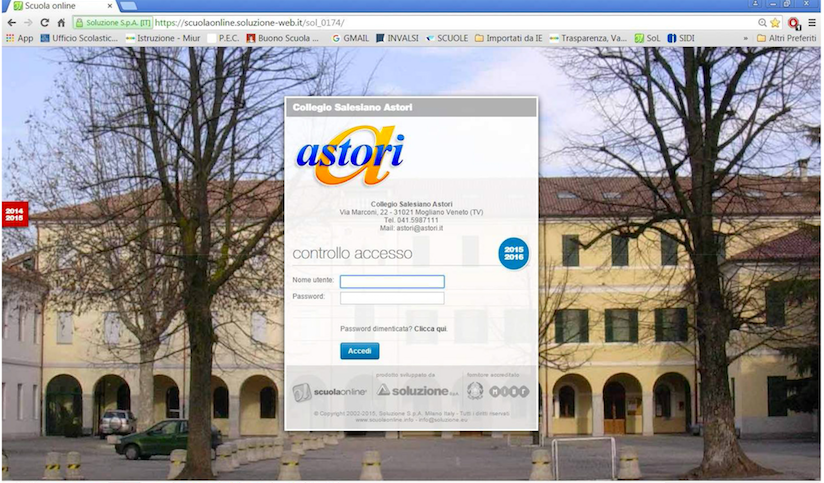824x483 pixels.
Task: Open the Istruzione - Miur bookmark
Action: tap(163, 38)
